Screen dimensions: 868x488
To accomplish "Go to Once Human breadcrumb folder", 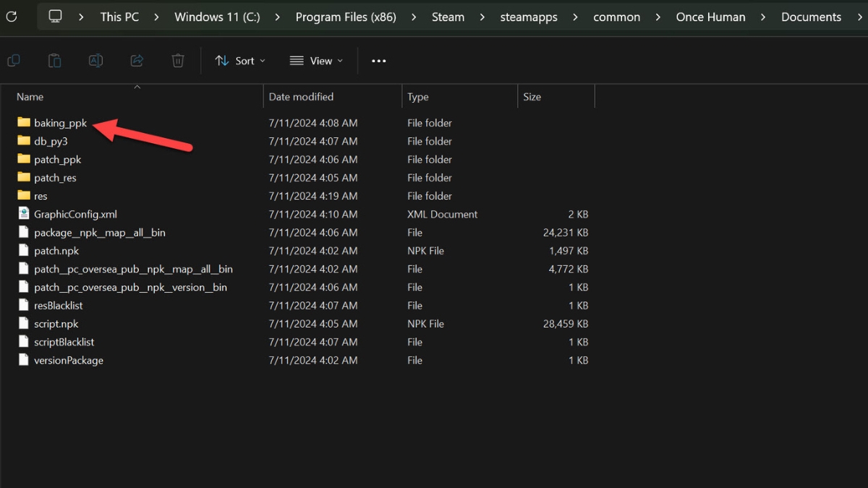I will [710, 17].
